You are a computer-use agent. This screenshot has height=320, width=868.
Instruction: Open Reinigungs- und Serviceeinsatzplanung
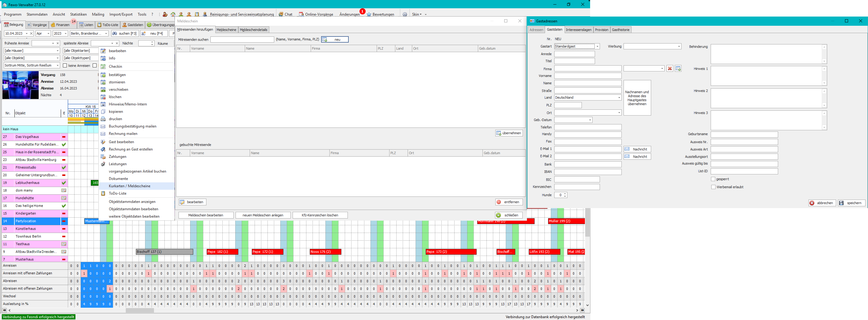click(x=242, y=14)
